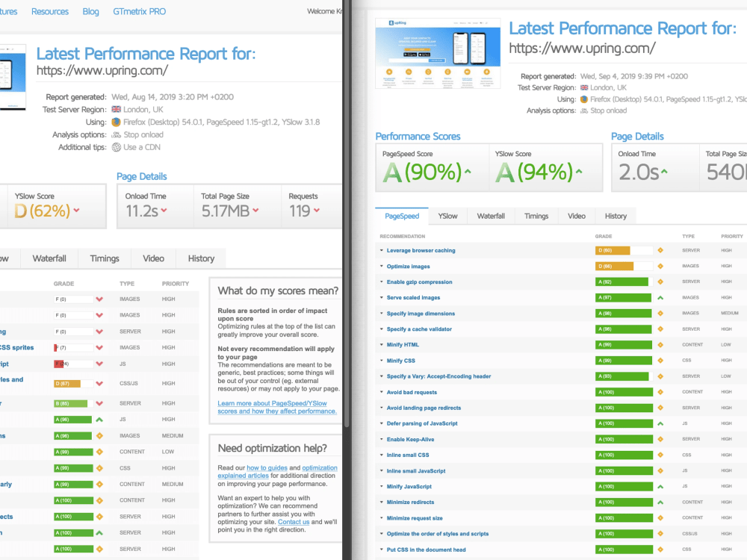
Task: Open Resources in left window navigation
Action: click(x=50, y=11)
